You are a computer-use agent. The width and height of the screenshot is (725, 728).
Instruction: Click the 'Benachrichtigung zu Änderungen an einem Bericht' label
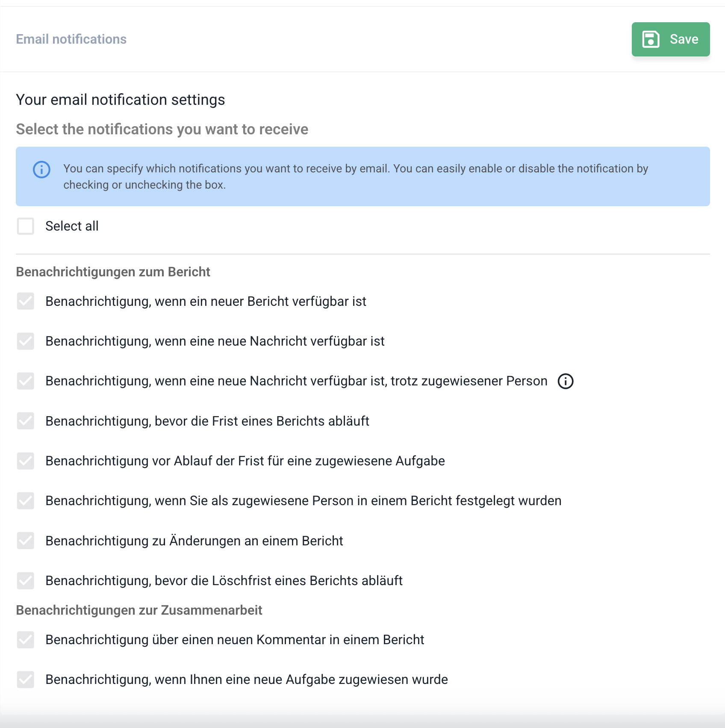(x=194, y=541)
